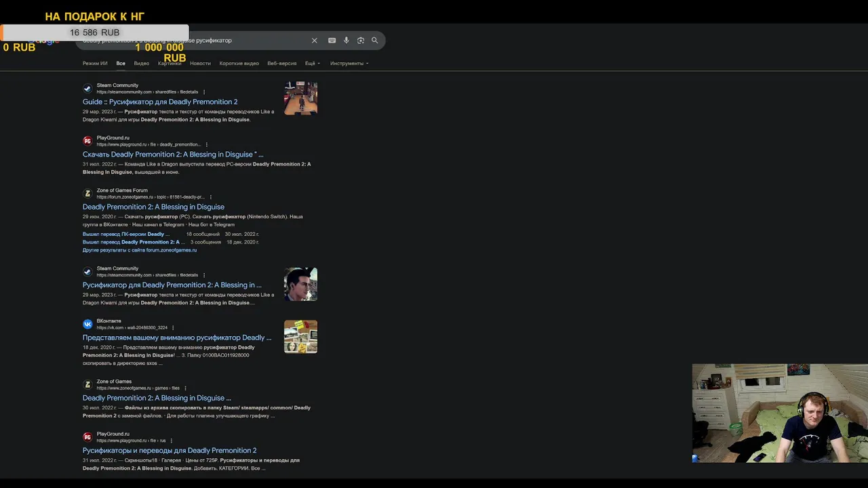Open link Русификатор для Deadly Premonition 2: A Blessing in ...
The height and width of the screenshot is (488, 868).
click(172, 285)
